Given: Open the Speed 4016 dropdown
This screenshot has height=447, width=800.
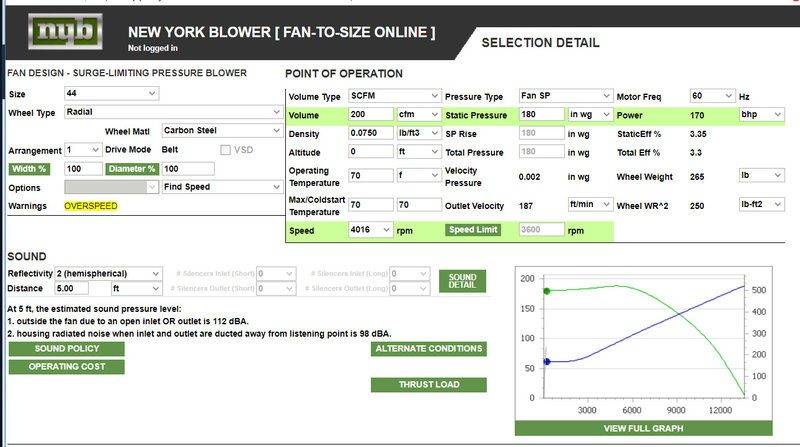Looking at the screenshot, I should click(370, 230).
